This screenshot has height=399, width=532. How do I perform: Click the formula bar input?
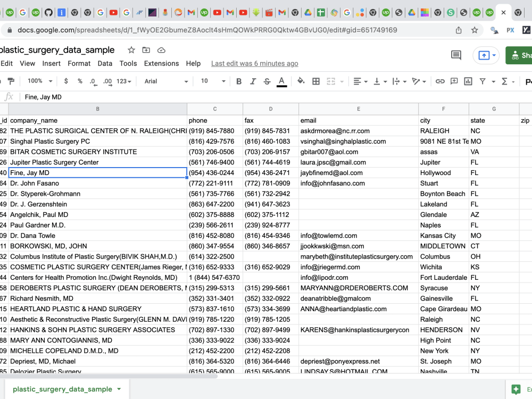pos(275,97)
